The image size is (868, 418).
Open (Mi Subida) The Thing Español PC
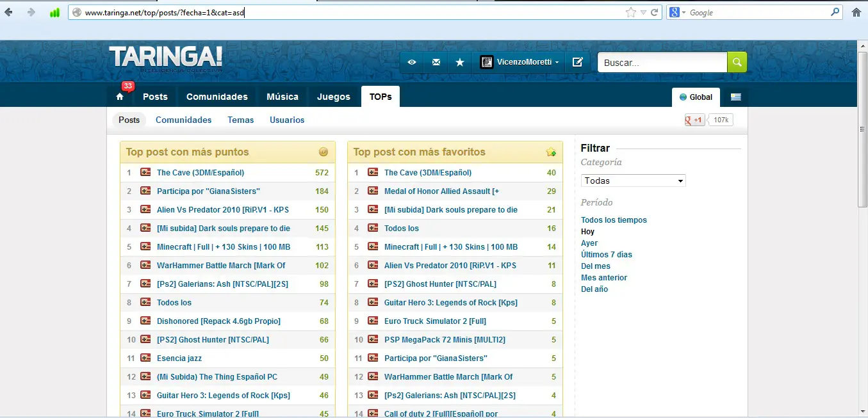click(217, 376)
